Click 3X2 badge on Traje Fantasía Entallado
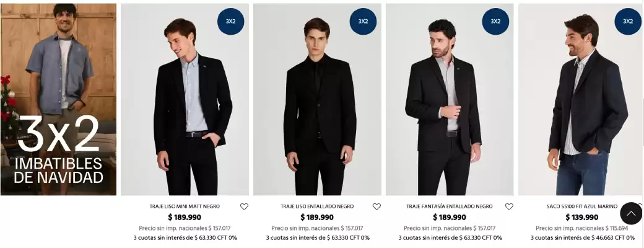644x248 pixels. (495, 21)
